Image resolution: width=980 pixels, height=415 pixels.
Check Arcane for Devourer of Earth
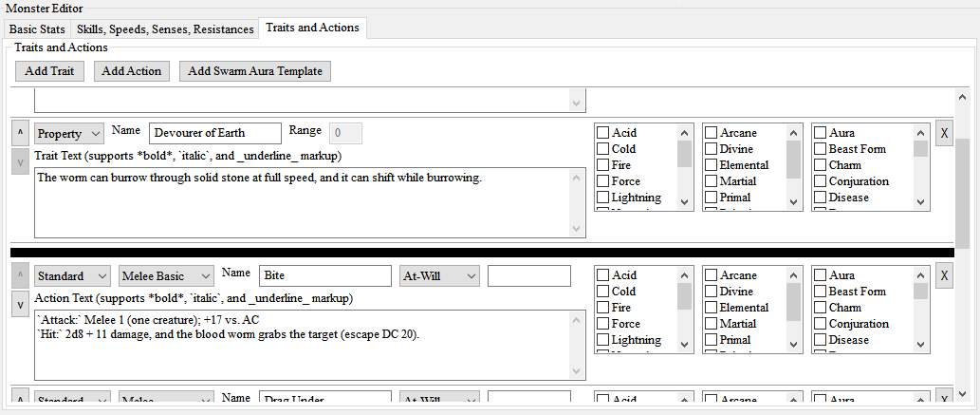coord(711,133)
